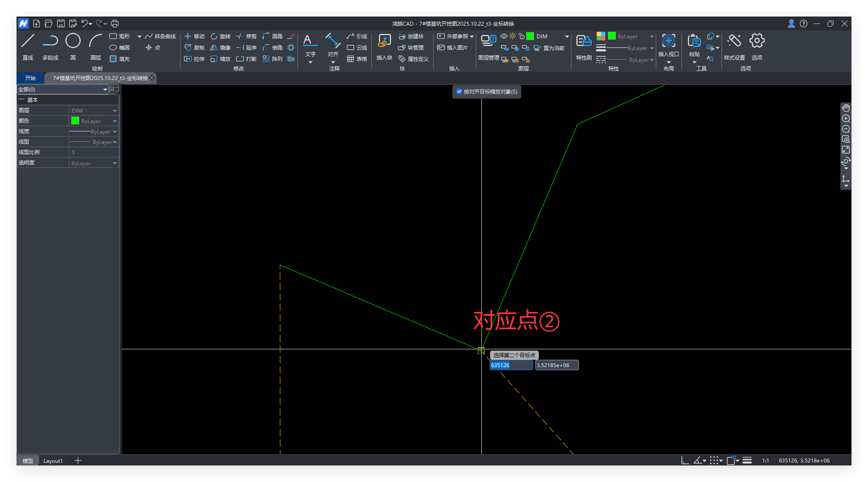Switch to the Layout1 tab
The width and height of the screenshot is (868, 482).
(53, 461)
